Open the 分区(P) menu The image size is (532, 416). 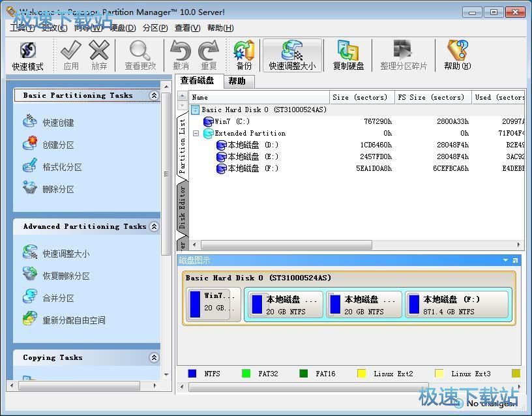(155, 28)
